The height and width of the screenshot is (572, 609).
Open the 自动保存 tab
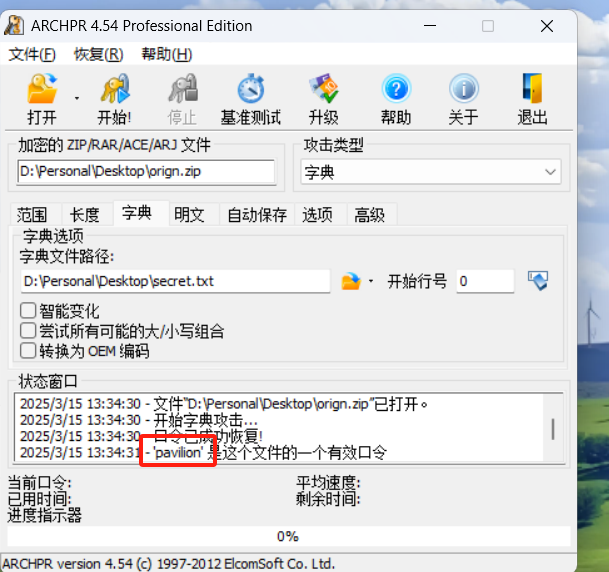point(257,215)
